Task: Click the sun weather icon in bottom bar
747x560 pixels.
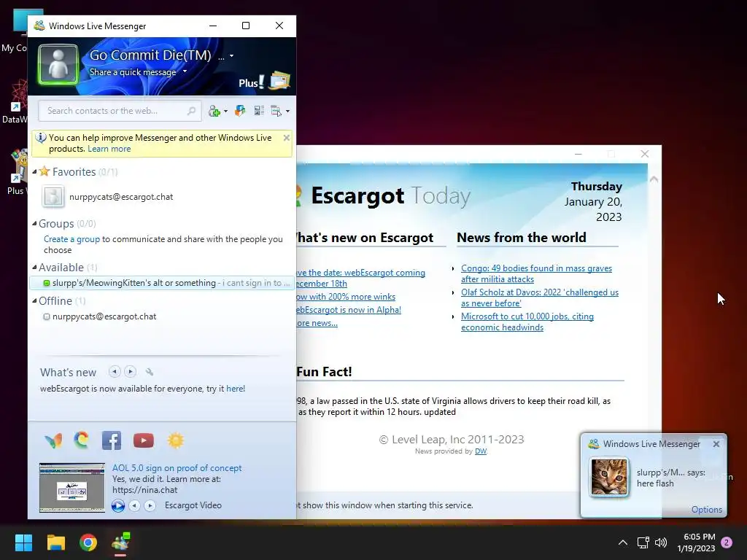Action: [175, 440]
